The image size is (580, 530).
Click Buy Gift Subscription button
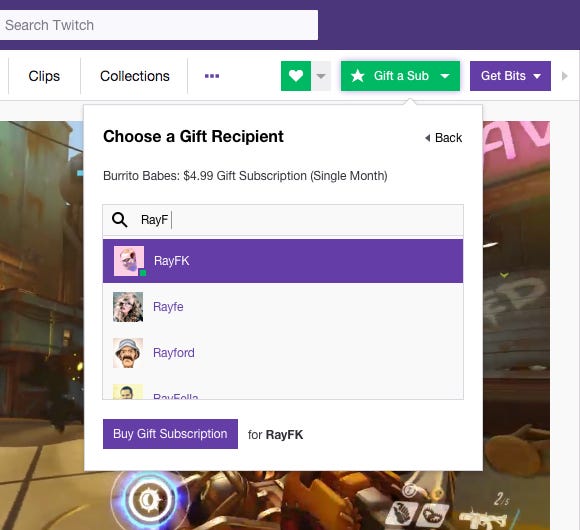point(170,434)
